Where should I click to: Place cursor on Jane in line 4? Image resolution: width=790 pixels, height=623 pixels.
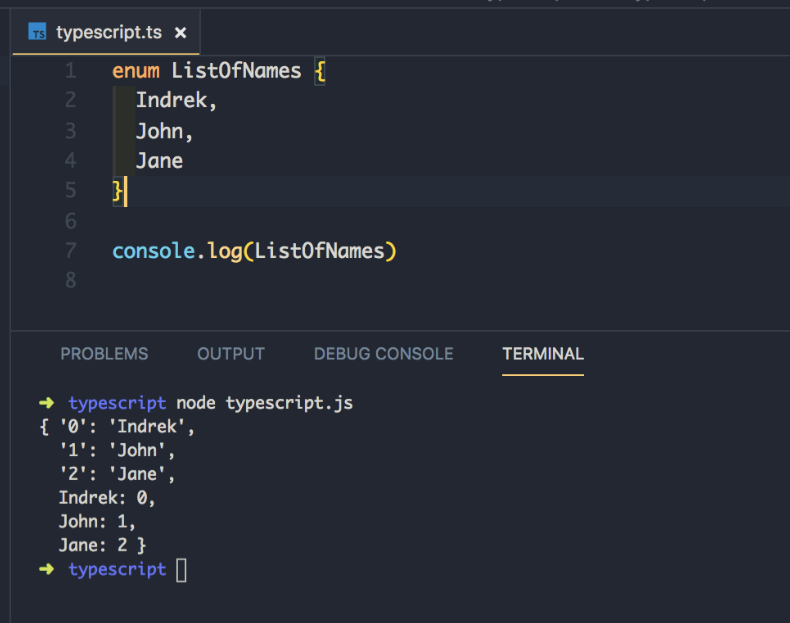point(160,161)
